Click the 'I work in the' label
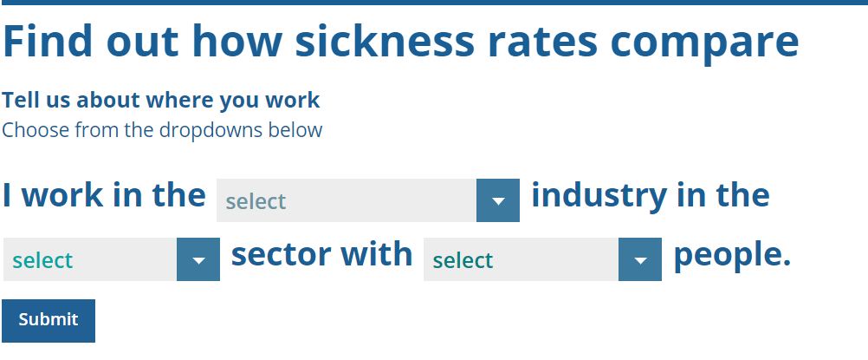The image size is (868, 360). 104,195
